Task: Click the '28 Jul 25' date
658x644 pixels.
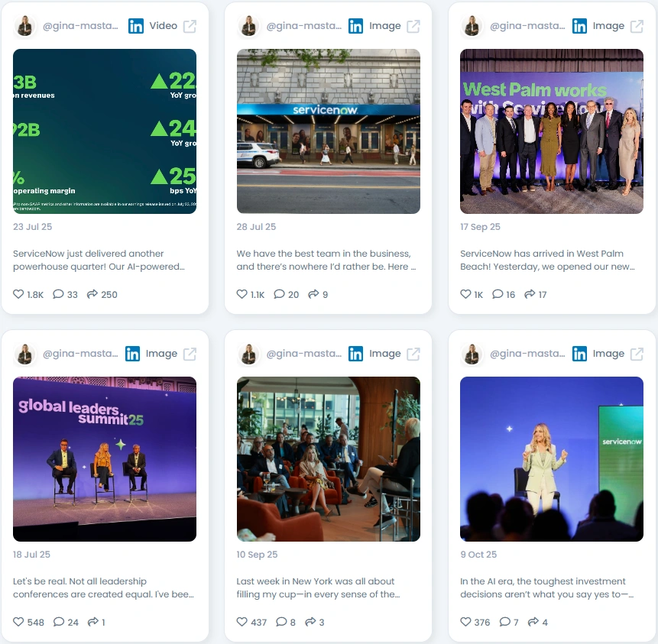Action: pyautogui.click(x=256, y=227)
